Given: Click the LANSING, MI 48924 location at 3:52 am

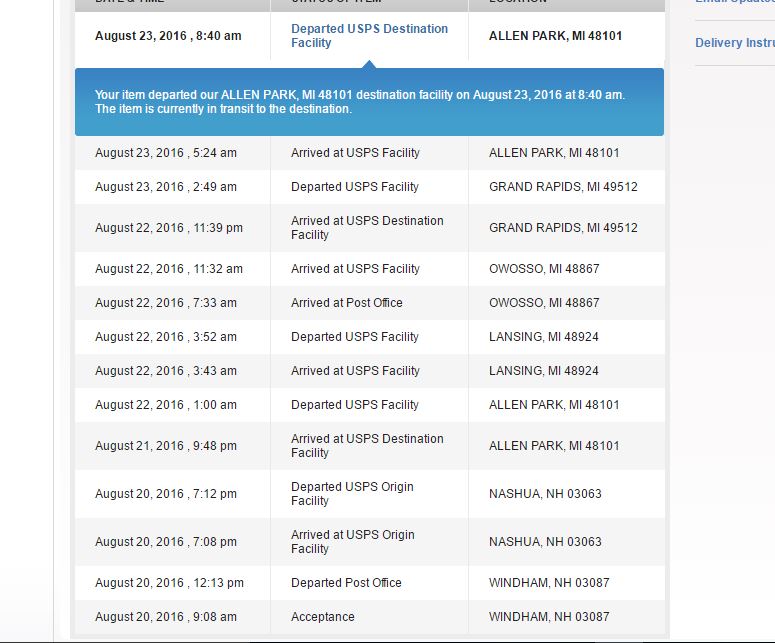Looking at the screenshot, I should 543,337.
